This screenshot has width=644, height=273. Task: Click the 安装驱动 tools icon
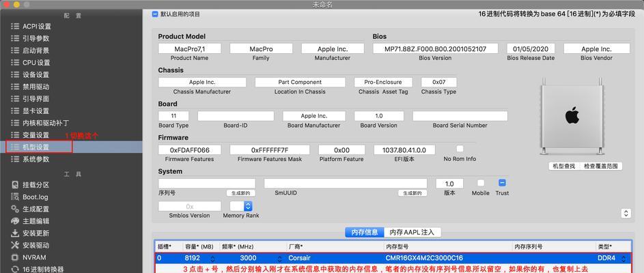point(15,245)
